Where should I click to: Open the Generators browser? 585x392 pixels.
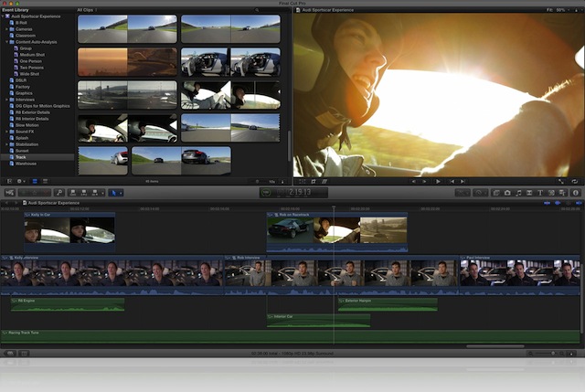pyautogui.click(x=551, y=193)
